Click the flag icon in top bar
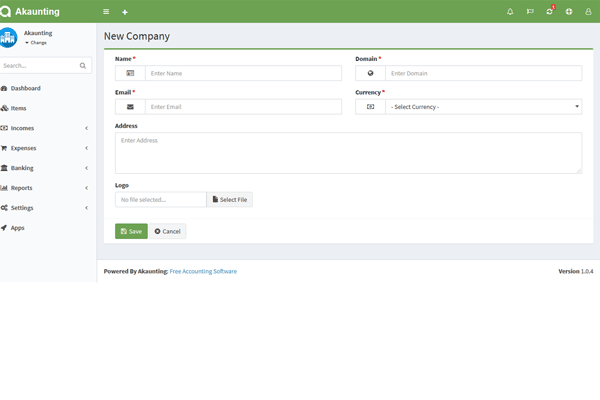The width and height of the screenshot is (600, 400). (530, 12)
